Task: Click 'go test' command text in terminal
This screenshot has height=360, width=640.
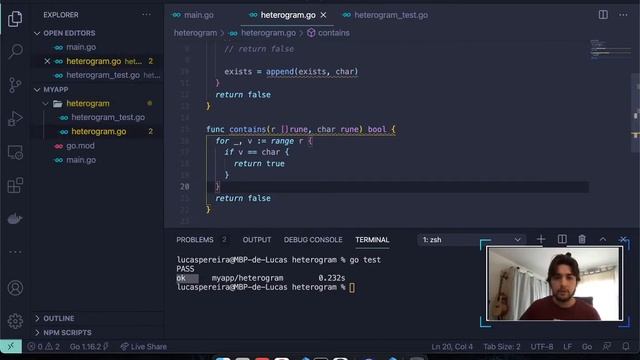Action: coord(365,260)
